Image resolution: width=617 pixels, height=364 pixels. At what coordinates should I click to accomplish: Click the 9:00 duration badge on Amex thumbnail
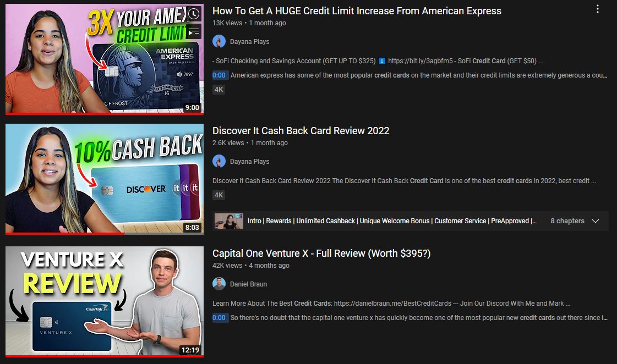click(x=192, y=107)
